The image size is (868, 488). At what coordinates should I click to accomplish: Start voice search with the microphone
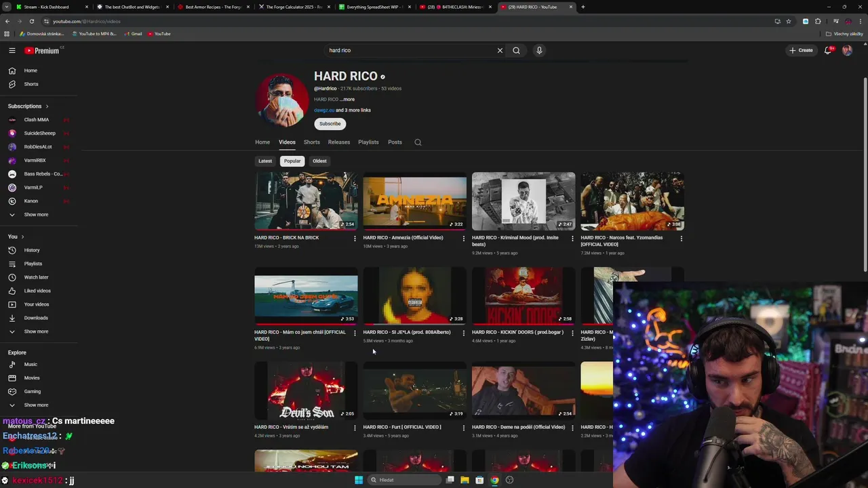click(539, 50)
